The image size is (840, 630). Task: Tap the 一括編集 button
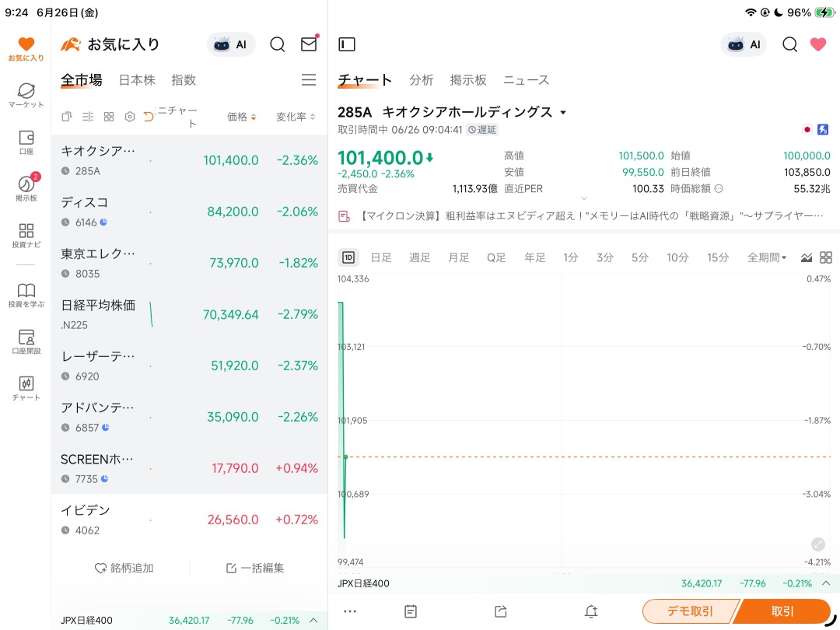click(x=255, y=568)
